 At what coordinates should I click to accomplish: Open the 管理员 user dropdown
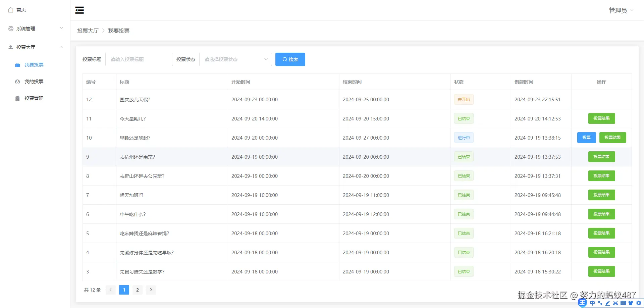(x=621, y=10)
